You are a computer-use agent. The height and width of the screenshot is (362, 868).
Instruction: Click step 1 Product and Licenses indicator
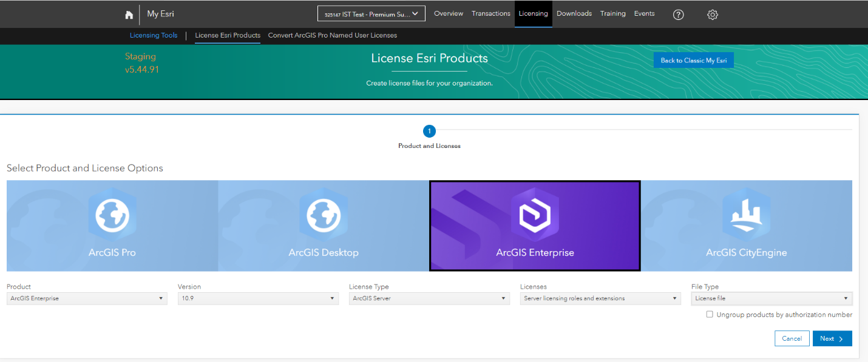coord(429,131)
